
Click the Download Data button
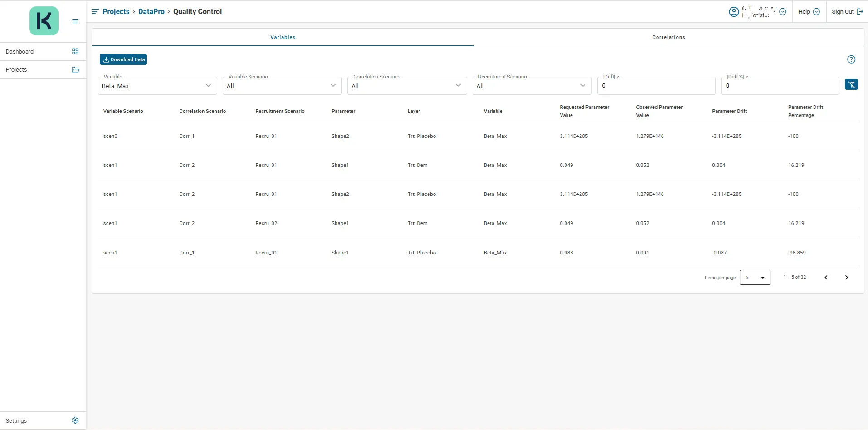point(123,59)
